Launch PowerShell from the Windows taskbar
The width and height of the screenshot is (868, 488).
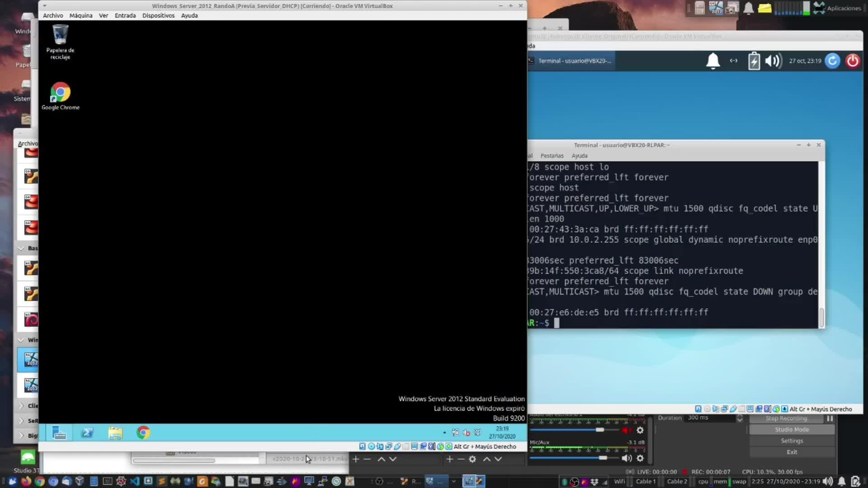click(87, 433)
